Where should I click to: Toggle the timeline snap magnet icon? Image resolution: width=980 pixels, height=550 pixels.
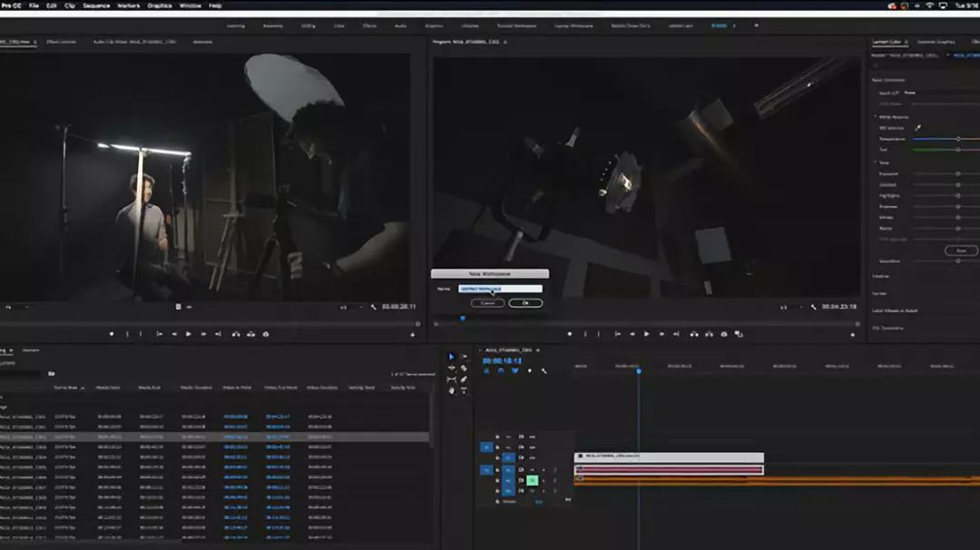(x=501, y=370)
